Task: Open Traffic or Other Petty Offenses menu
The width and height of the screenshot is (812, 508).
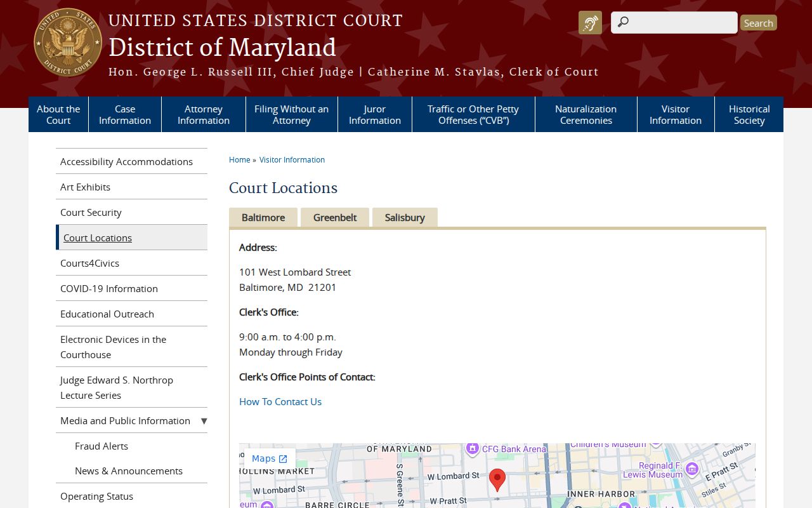Action: (473, 114)
